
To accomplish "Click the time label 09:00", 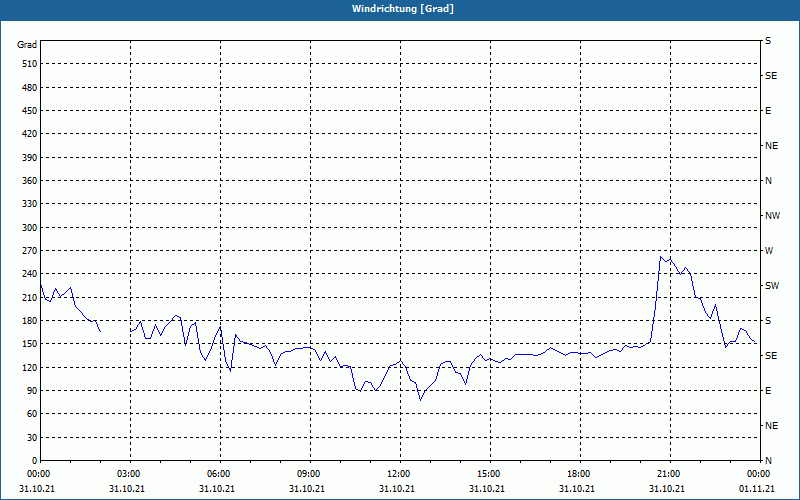I will click(310, 473).
